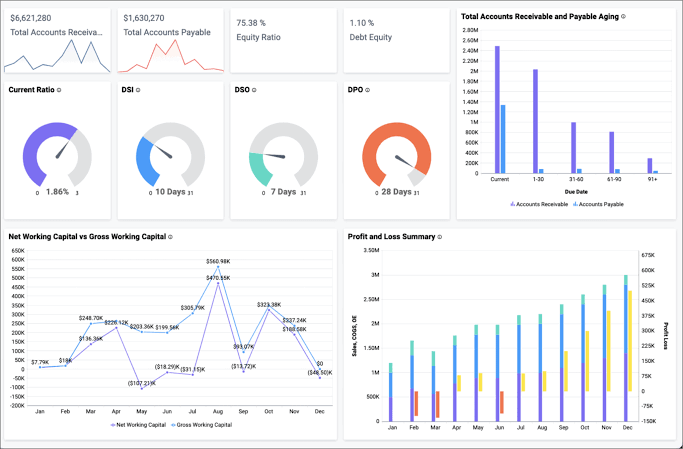The image size is (683, 449).
Task: Click February red loss bar
Action: (416, 403)
